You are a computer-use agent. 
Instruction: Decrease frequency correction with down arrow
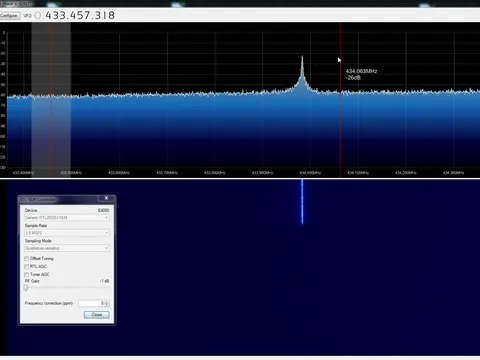coord(107,305)
